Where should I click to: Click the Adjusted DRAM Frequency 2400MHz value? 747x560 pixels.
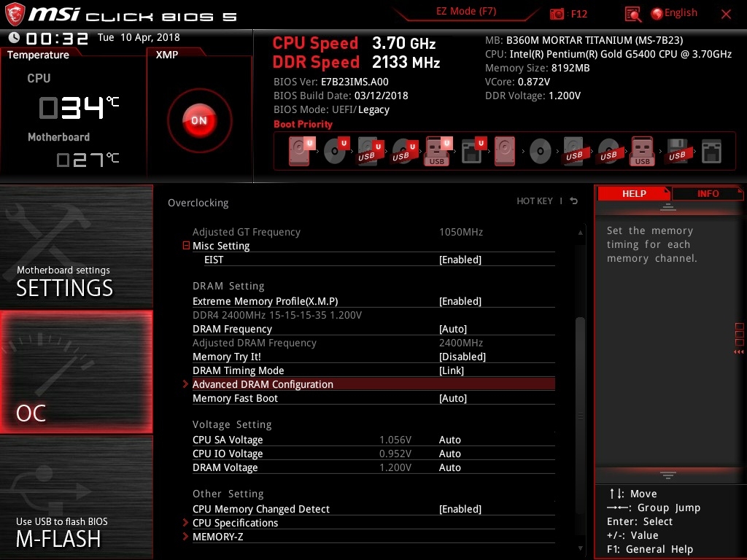pyautogui.click(x=461, y=343)
